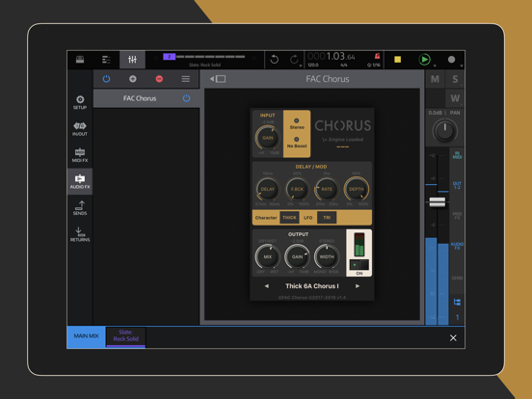Go to previous Chorus preset arrow
This screenshot has width=532, height=399.
tap(267, 286)
